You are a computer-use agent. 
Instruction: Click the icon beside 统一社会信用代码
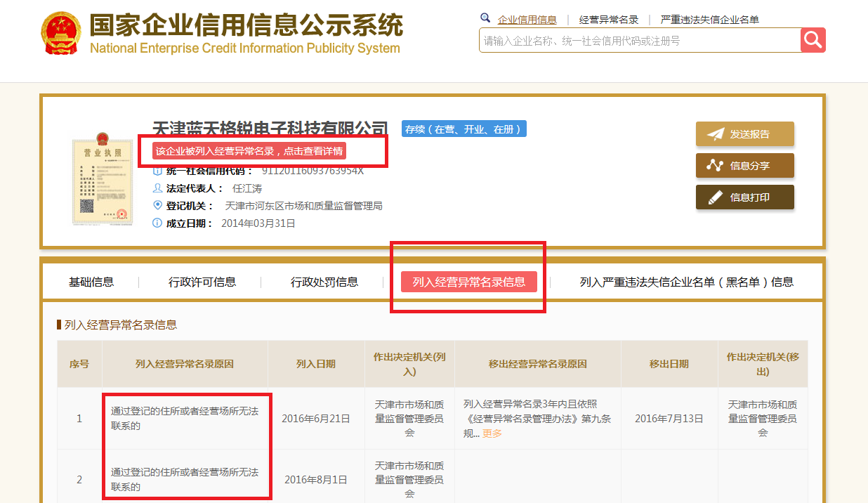[157, 170]
